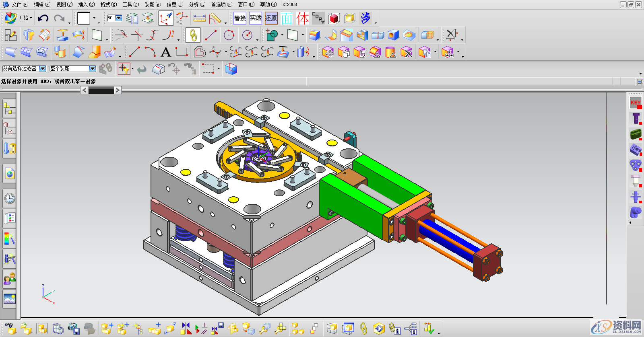This screenshot has height=337, width=644.
Task: Open the 分析 (Analysis) menu
Action: (197, 4)
